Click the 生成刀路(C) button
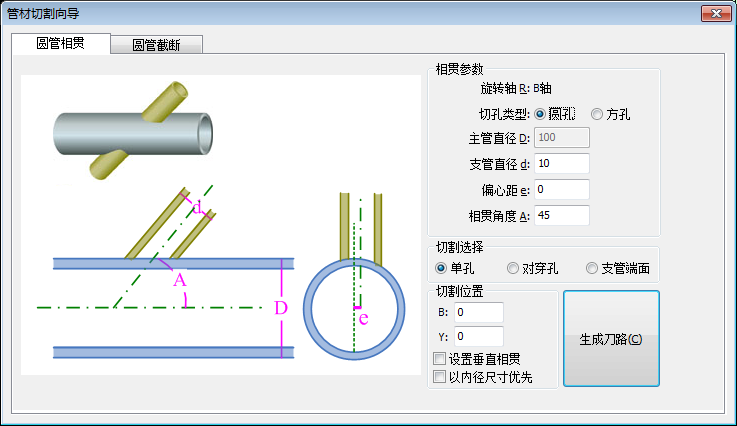Image resolution: width=737 pixels, height=426 pixels. 611,339
